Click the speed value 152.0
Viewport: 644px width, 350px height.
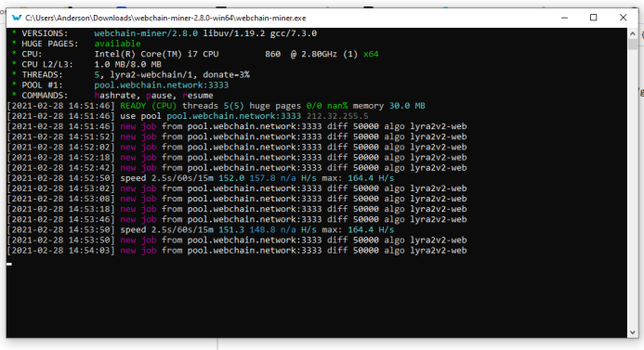231,178
